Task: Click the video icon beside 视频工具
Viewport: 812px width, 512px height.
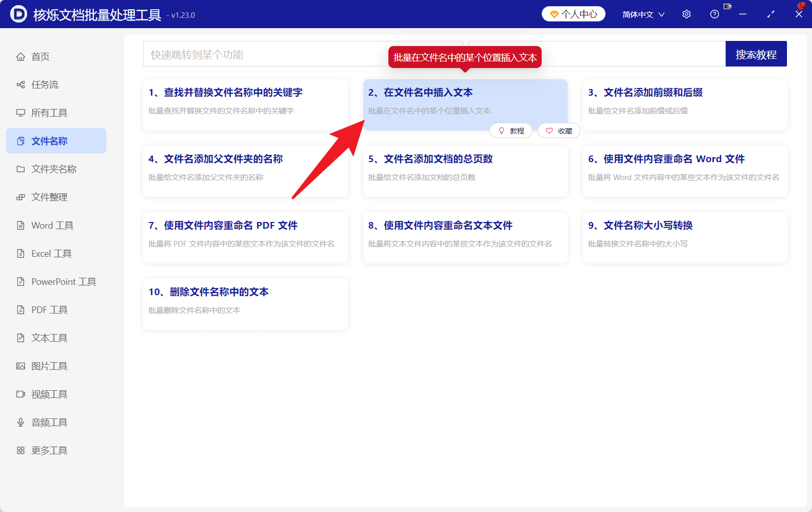Action: coord(20,394)
